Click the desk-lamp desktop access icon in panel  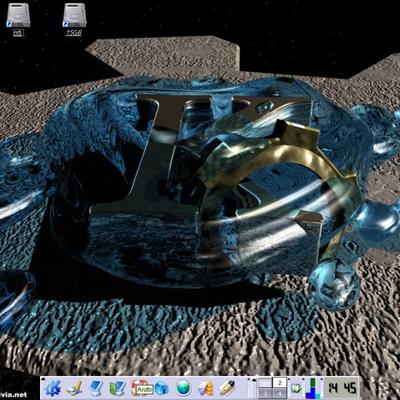point(74,388)
